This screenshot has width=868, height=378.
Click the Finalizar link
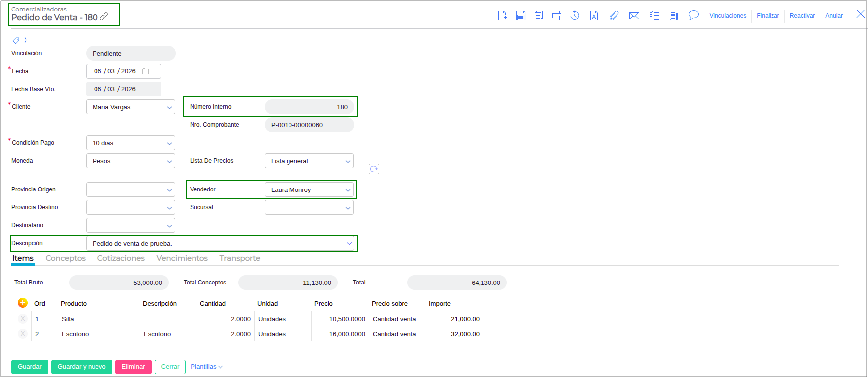(x=768, y=16)
